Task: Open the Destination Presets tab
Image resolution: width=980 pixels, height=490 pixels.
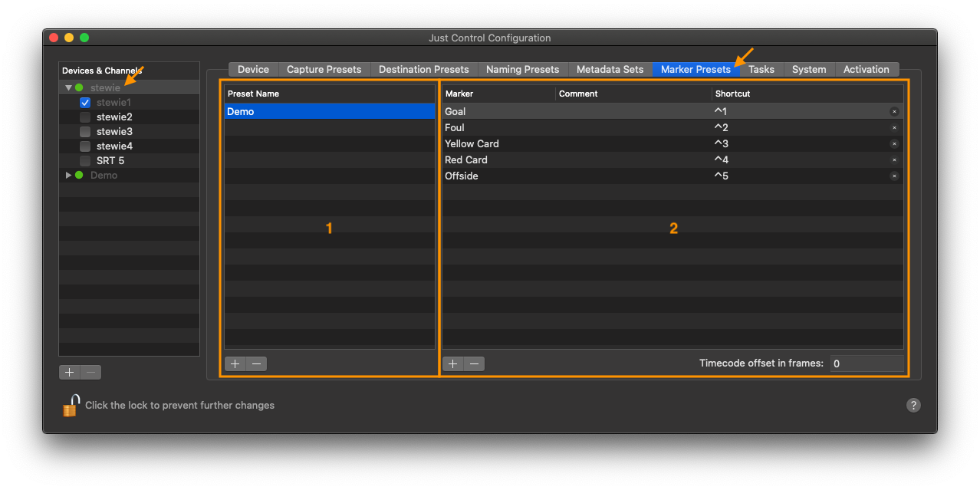Action: 424,69
